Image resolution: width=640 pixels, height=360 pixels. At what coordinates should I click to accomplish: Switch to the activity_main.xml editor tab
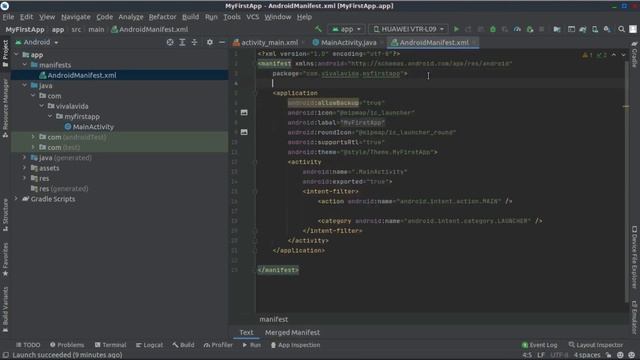[x=269, y=42]
